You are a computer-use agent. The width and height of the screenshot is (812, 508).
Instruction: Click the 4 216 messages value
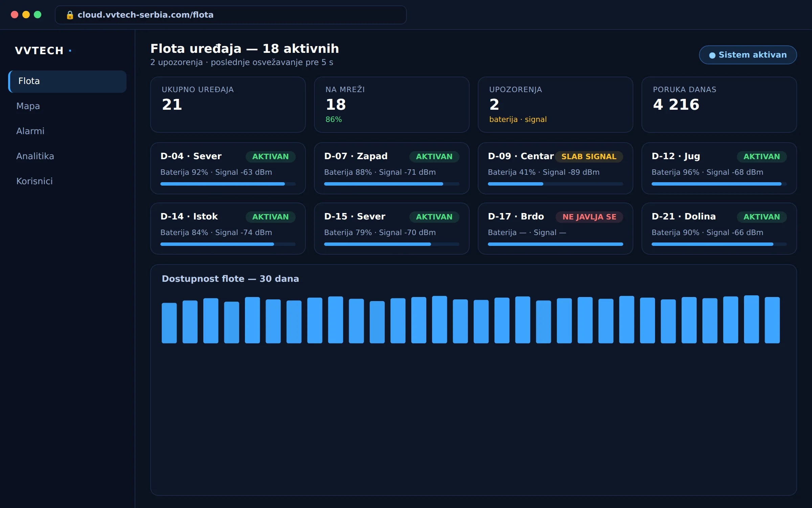tap(676, 104)
